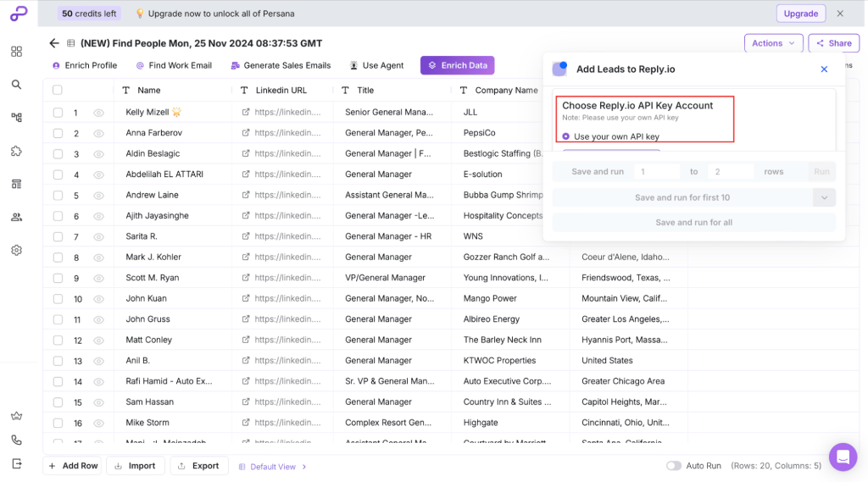Click the Linkedin URL column type icon

244,90
